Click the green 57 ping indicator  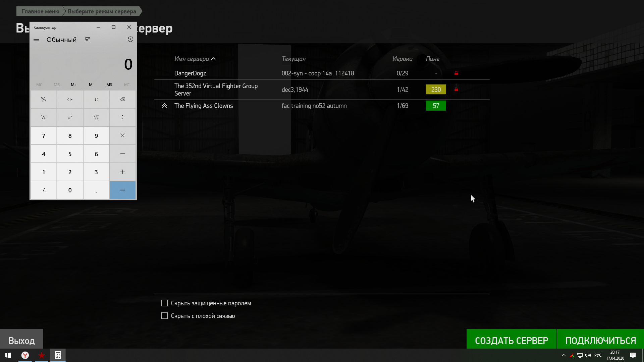coord(436,106)
